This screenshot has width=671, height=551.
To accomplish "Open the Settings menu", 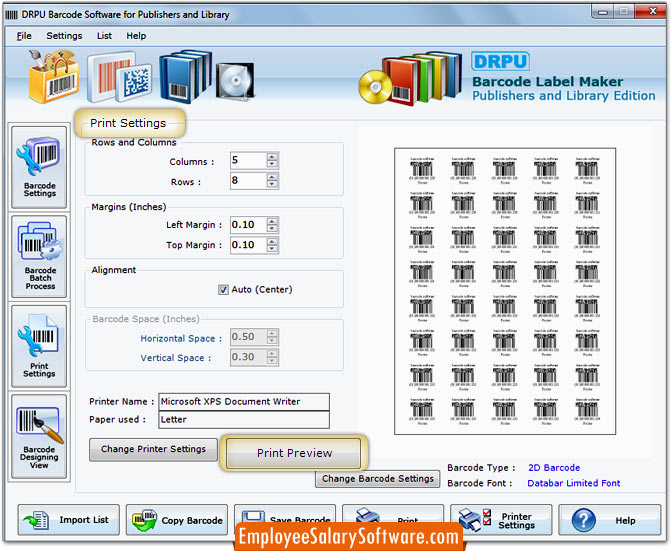I will pos(64,36).
